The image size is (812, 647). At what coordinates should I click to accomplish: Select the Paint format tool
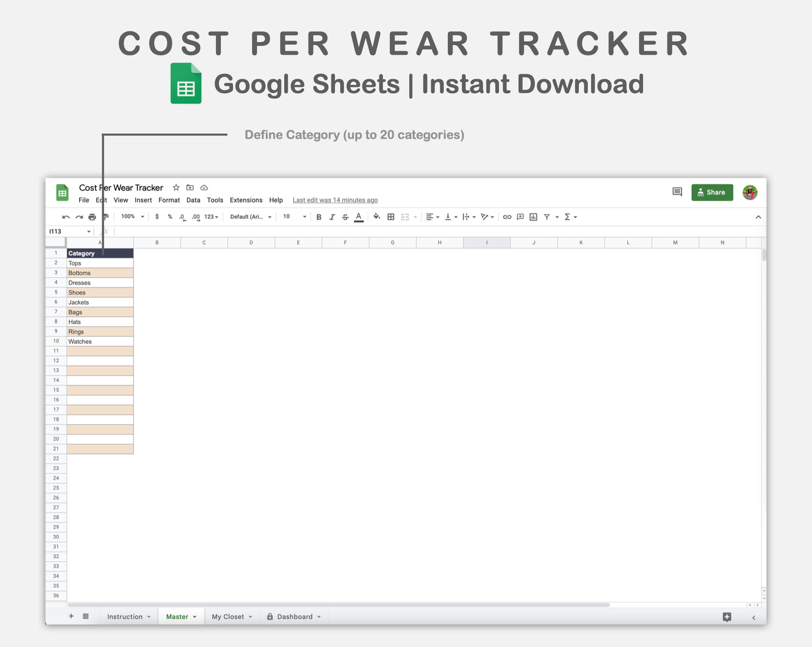click(105, 216)
